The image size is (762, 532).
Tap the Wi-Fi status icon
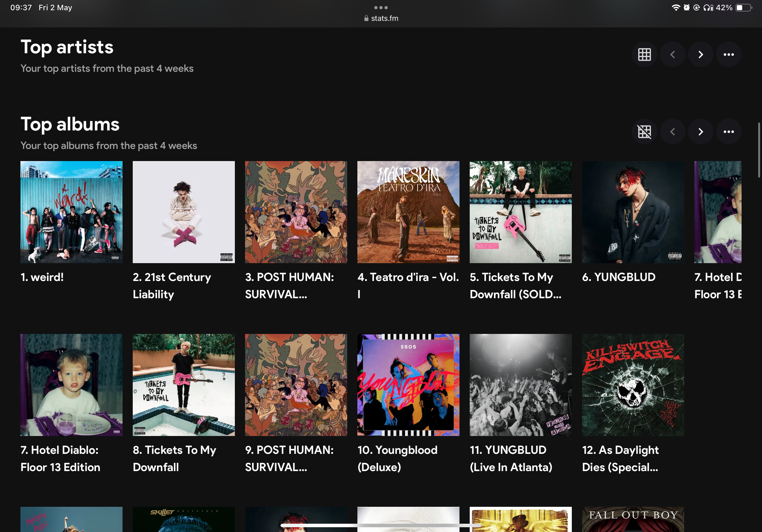pyautogui.click(x=676, y=7)
